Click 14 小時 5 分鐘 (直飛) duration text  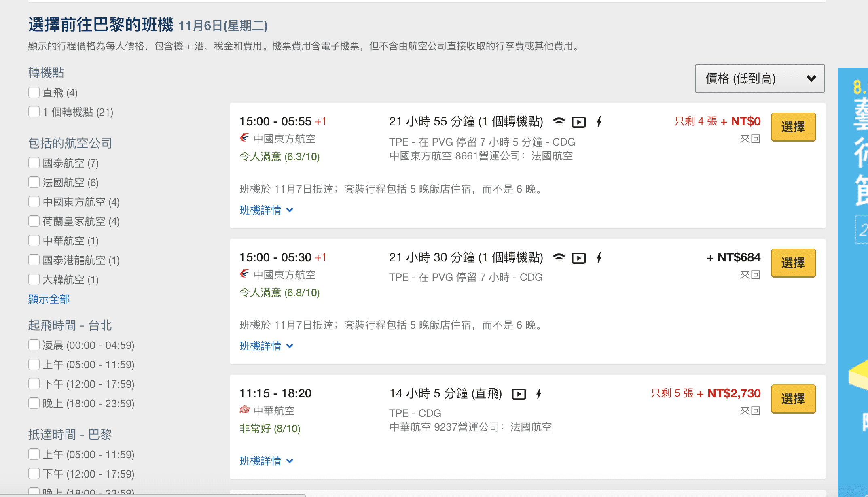(445, 393)
